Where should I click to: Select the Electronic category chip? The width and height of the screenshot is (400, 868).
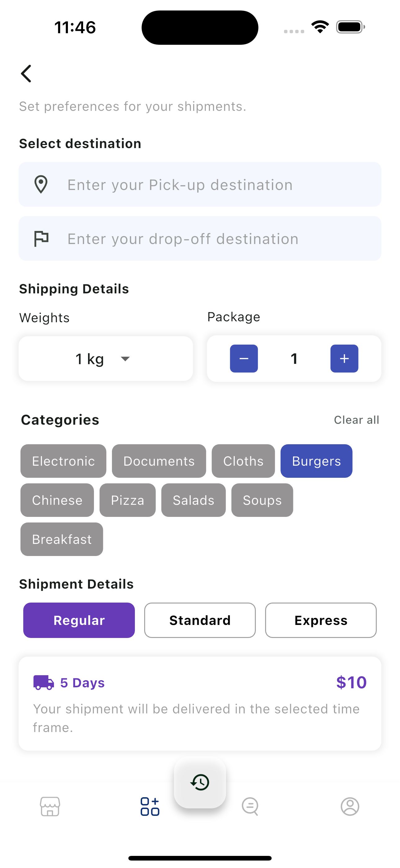coord(63,461)
